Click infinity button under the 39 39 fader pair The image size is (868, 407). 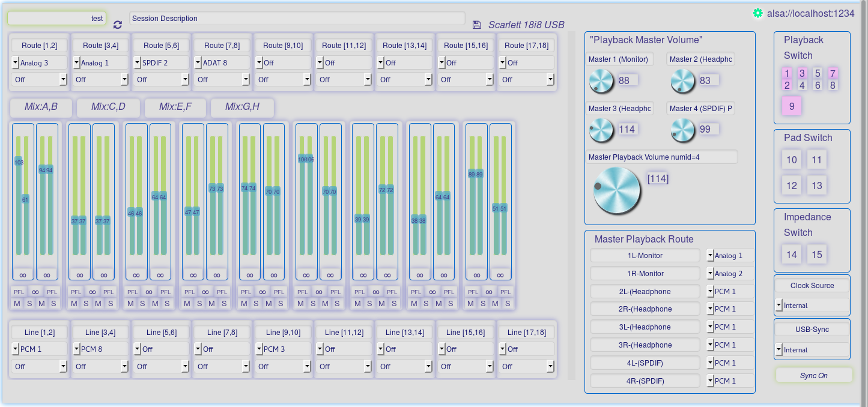tap(363, 274)
